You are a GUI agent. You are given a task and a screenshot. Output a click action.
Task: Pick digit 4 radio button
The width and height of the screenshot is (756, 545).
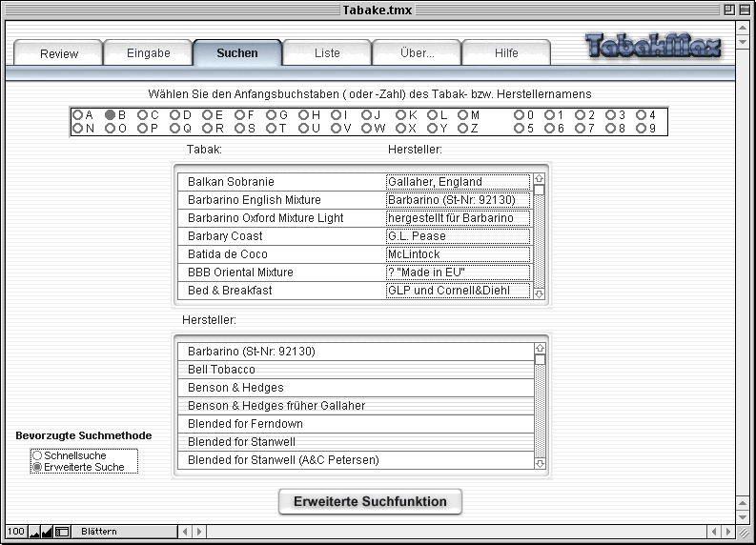[642, 114]
